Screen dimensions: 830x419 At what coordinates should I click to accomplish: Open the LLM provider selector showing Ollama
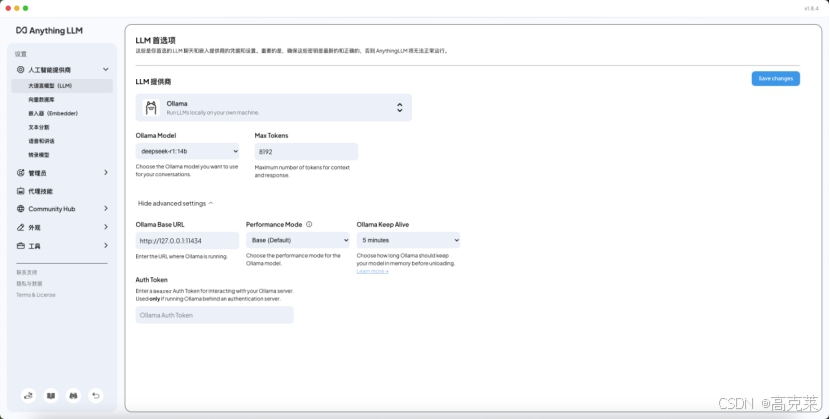pyautogui.click(x=274, y=107)
